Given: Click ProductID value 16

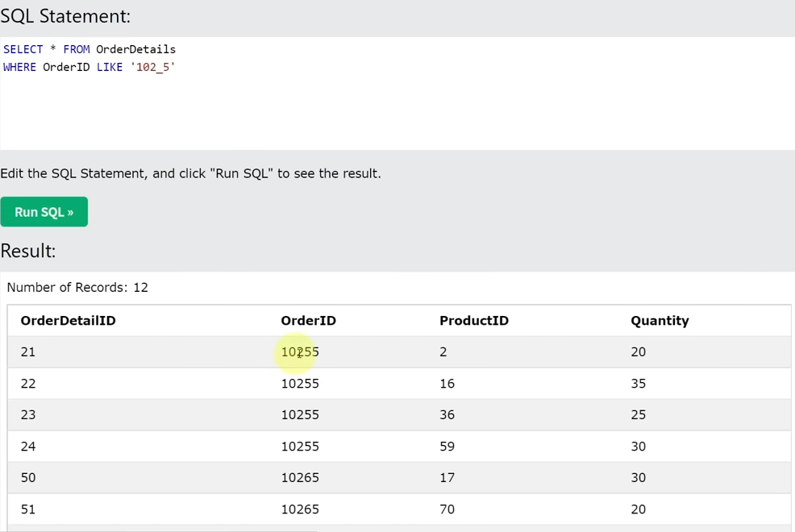Looking at the screenshot, I should (447, 384).
